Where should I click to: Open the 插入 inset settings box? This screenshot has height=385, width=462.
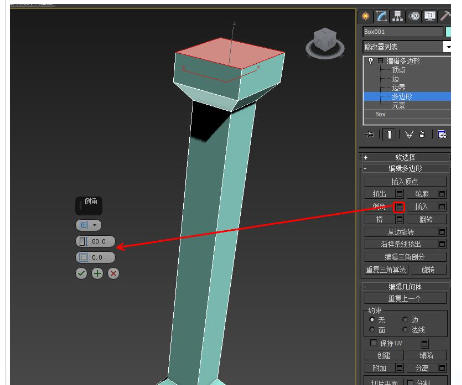point(442,207)
